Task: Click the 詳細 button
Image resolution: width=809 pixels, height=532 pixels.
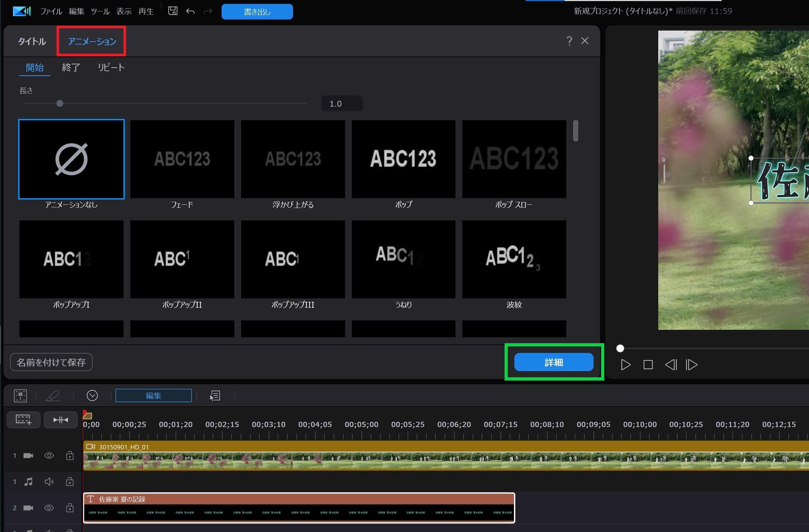Action: (553, 362)
